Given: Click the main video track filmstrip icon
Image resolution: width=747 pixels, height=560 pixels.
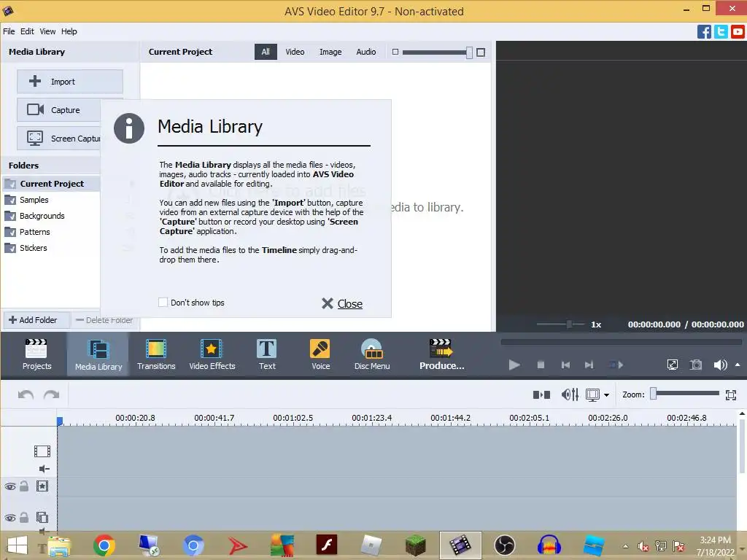Looking at the screenshot, I should (x=42, y=451).
